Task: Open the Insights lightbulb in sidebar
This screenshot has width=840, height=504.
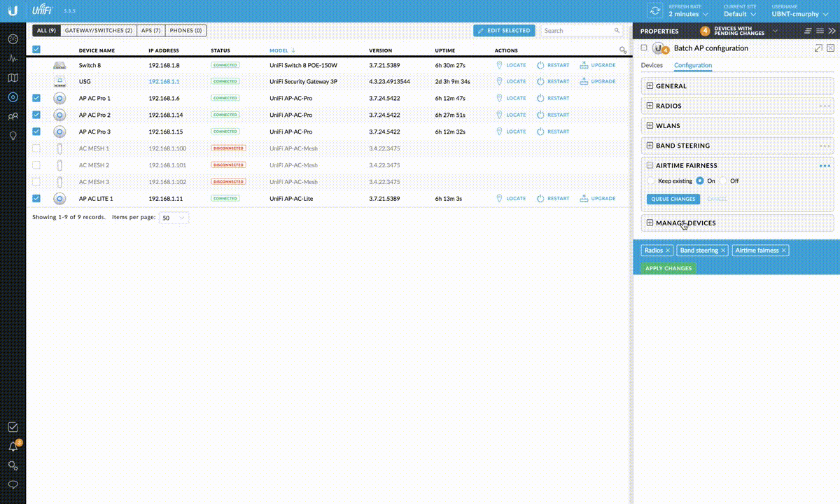Action: pos(13,136)
